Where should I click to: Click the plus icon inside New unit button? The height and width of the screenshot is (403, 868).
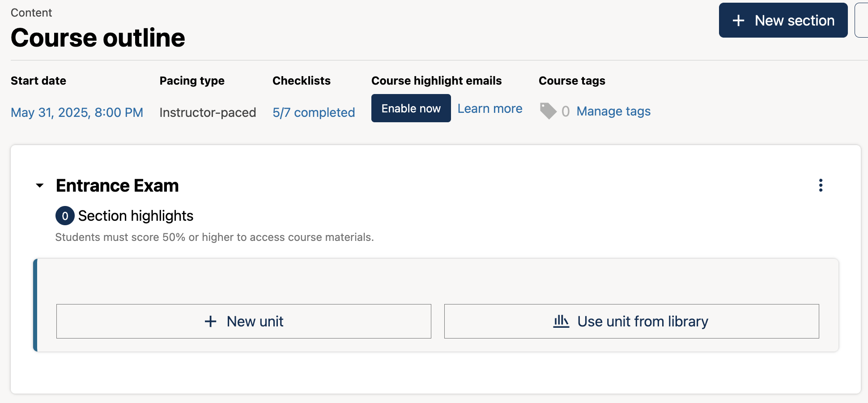tap(210, 321)
